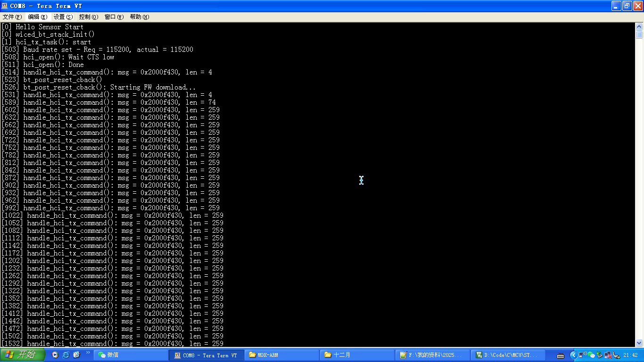The height and width of the screenshot is (362, 644).
Task: Click the third Quick Launch icon
Action: click(76, 355)
